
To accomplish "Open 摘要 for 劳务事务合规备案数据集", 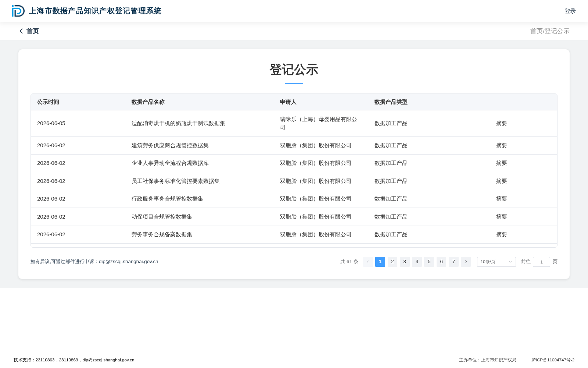I will point(501,234).
